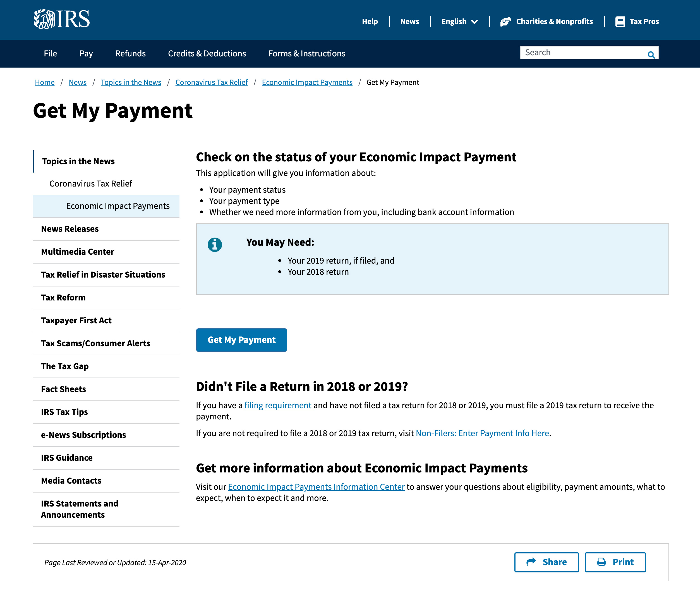Open the English language dropdown
The width and height of the screenshot is (700, 590).
click(459, 22)
